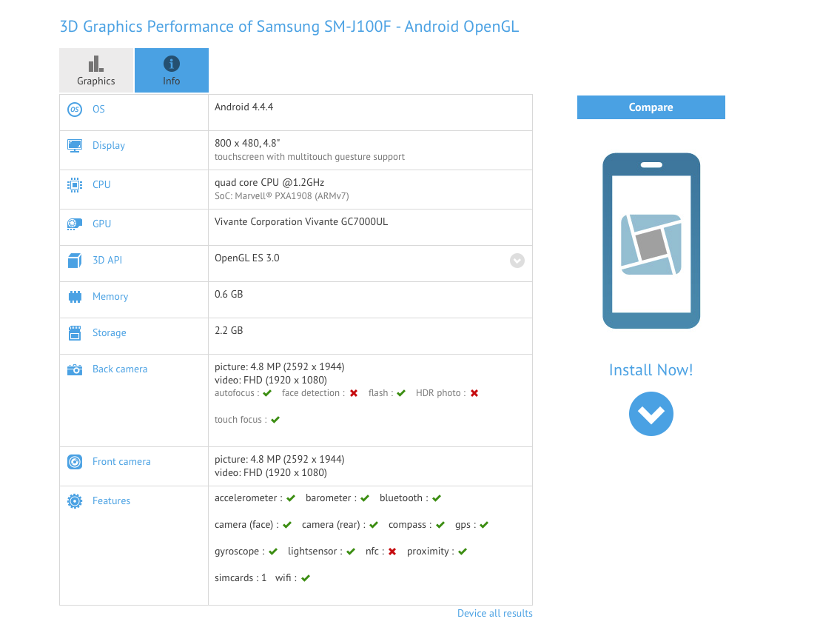Click the Back camera label
840x630 pixels.
pyautogui.click(x=120, y=369)
